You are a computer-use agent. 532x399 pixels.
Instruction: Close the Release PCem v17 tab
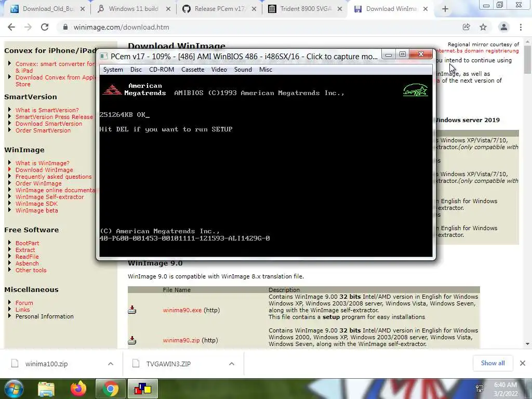click(x=254, y=9)
